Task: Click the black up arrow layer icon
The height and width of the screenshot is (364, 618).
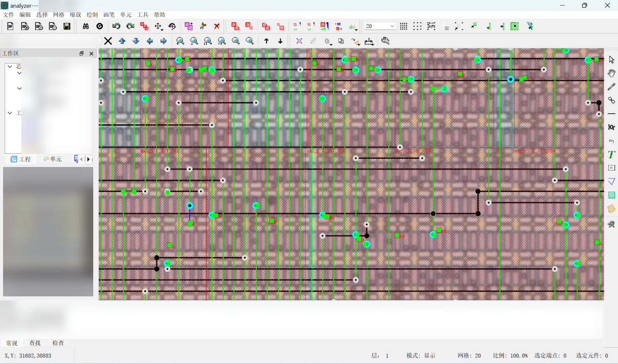Action: pos(266,41)
